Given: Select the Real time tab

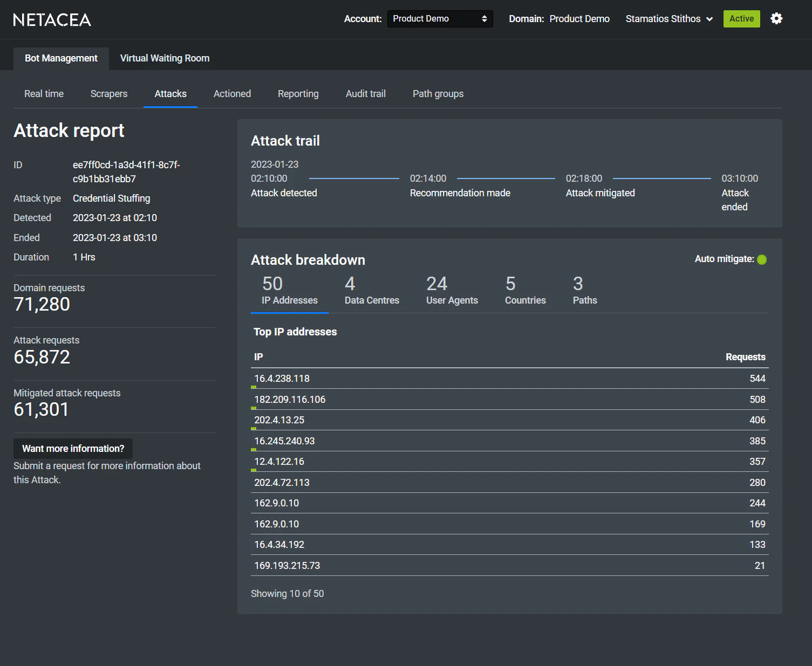Looking at the screenshot, I should click(43, 93).
